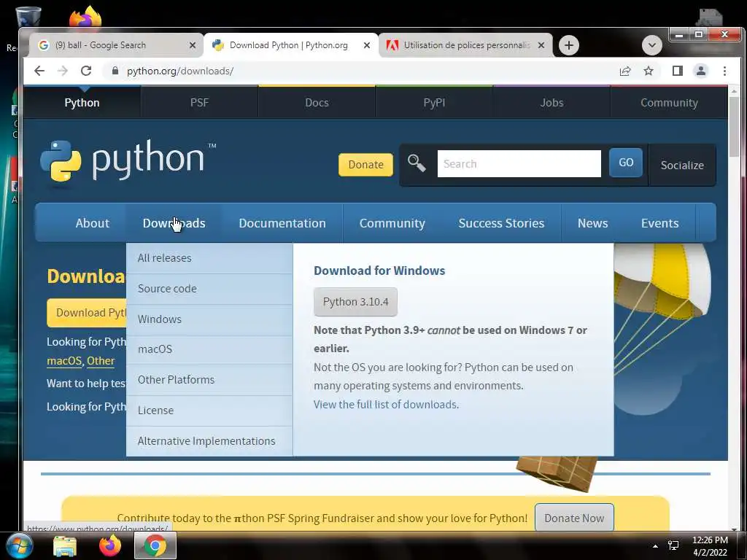747x560 pixels.
Task: Click the Downloads main menu
Action: (x=174, y=223)
